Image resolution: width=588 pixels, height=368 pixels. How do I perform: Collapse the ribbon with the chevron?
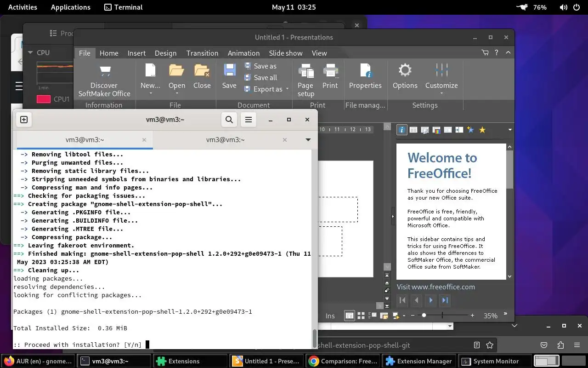point(508,53)
